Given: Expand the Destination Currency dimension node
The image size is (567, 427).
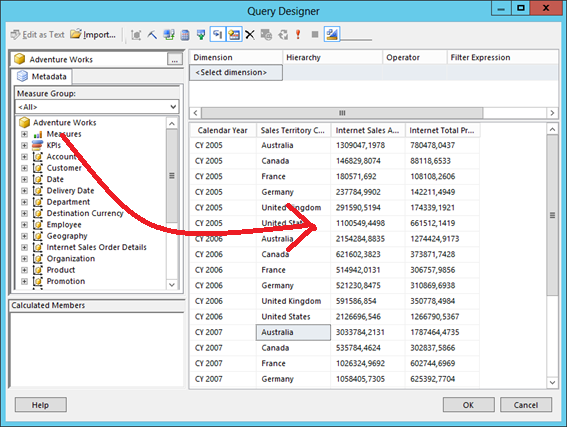Looking at the screenshot, I should point(24,213).
